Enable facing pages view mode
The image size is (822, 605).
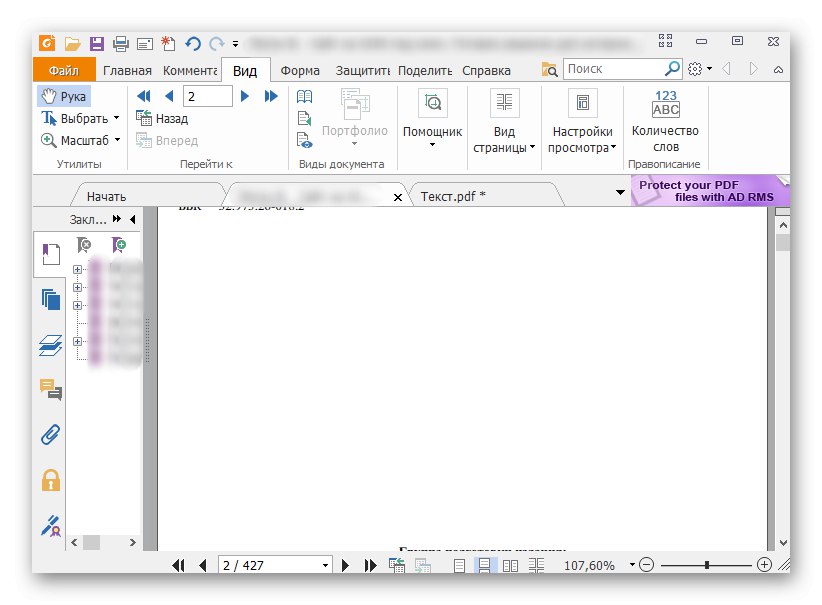pos(510,565)
